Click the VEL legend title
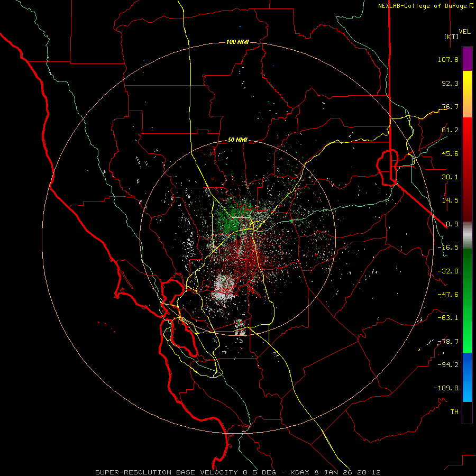The width and height of the screenshot is (476, 476). (465, 31)
